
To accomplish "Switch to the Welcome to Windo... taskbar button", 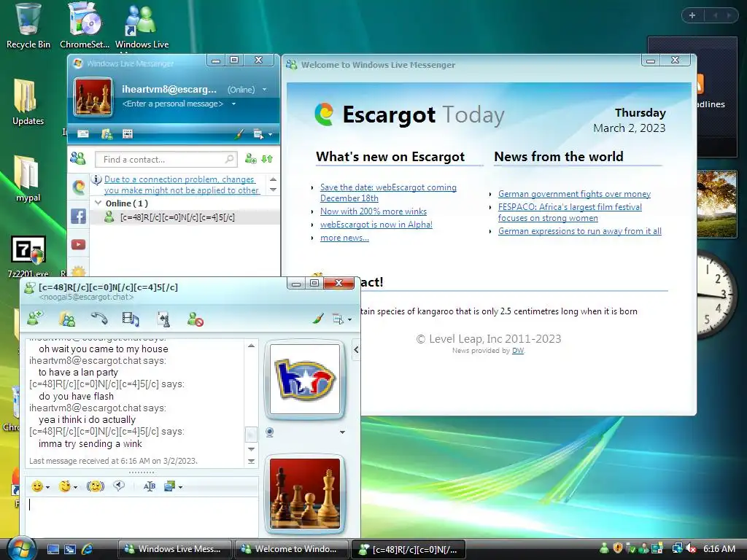I will tap(291, 549).
